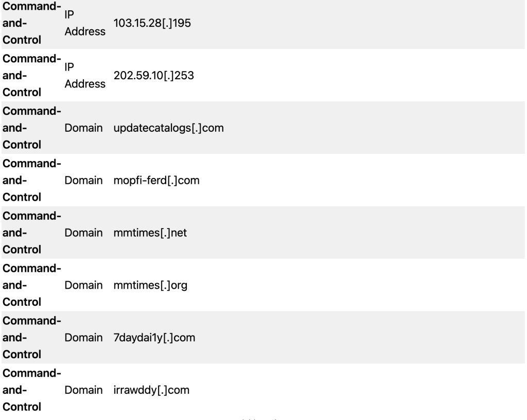
Task: Click Command-and-Control cell in updatecatalogs row
Action: [x=31, y=128]
